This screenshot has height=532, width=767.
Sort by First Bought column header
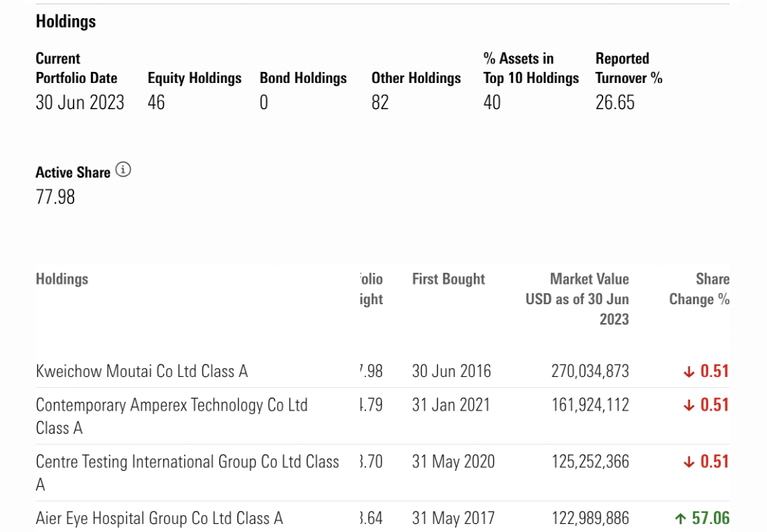tap(448, 279)
